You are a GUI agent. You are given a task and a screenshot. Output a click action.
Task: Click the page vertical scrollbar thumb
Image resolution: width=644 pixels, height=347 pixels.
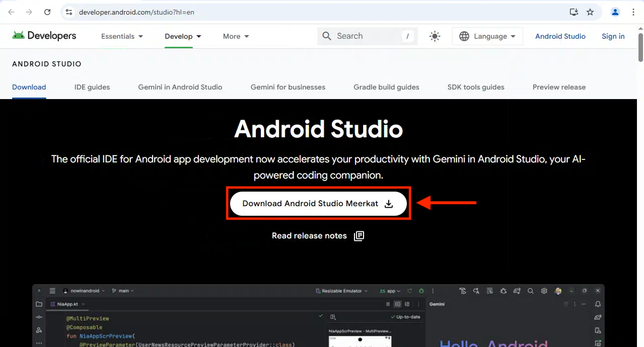(x=640, y=46)
